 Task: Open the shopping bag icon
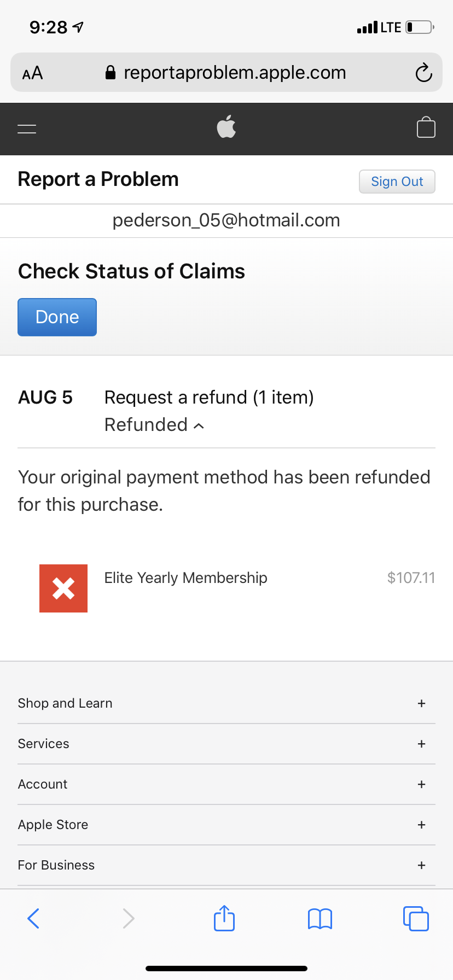pos(426,128)
